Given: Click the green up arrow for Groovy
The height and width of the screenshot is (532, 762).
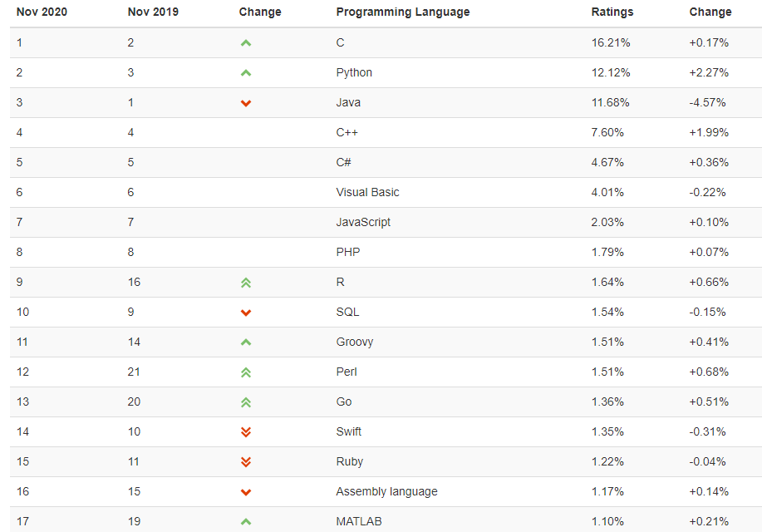Looking at the screenshot, I should tap(246, 342).
